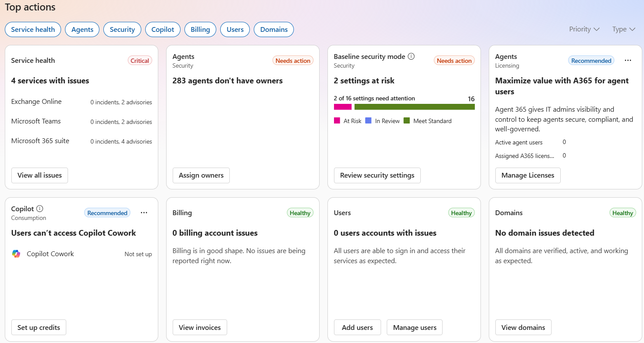This screenshot has width=644, height=343.
Task: Select the Billing filter pill
Action: 200,30
